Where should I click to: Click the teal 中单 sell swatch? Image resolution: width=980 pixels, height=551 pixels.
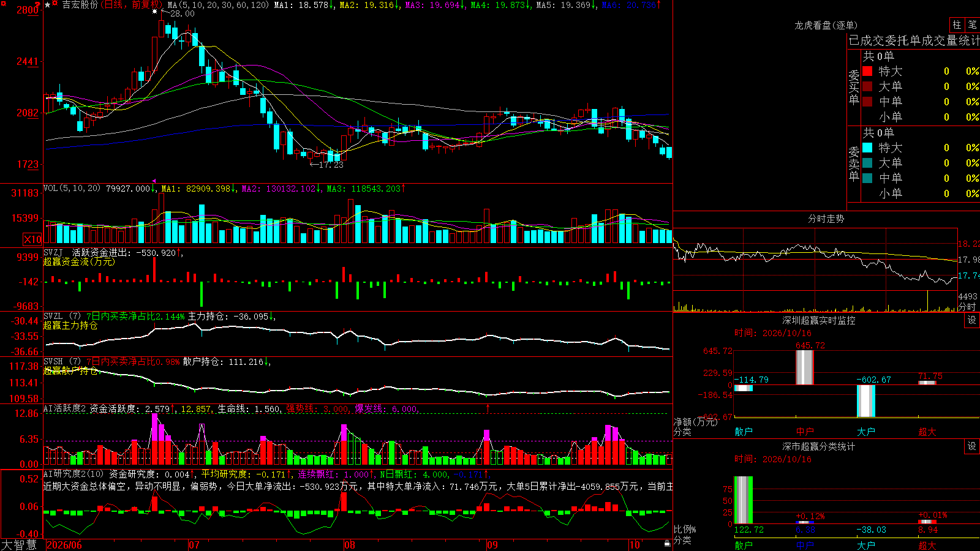coord(867,178)
